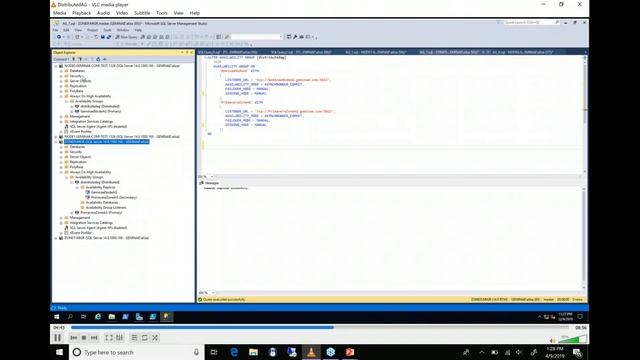This screenshot has height=360, width=640.
Task: Open the Windows Start menu
Action: tap(60, 352)
